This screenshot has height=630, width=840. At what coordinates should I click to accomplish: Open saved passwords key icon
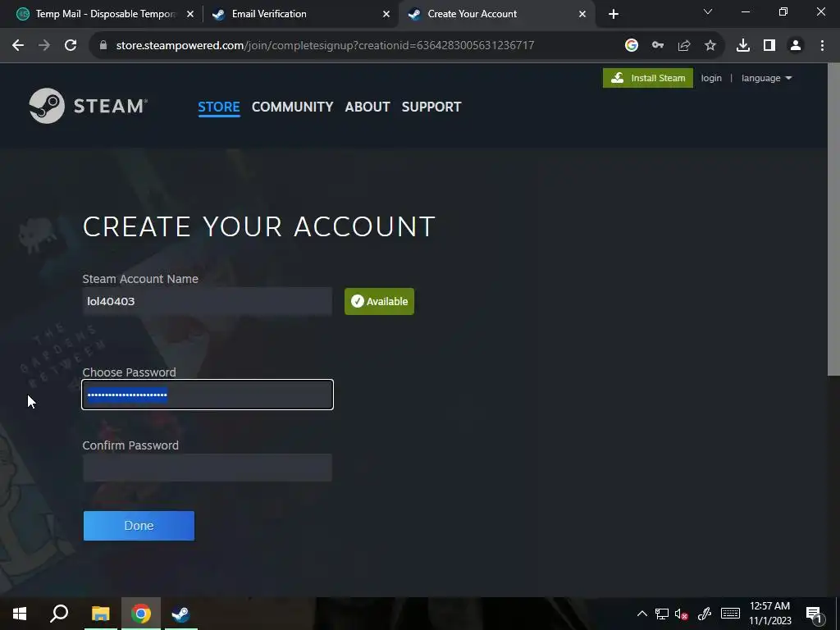pos(658,46)
